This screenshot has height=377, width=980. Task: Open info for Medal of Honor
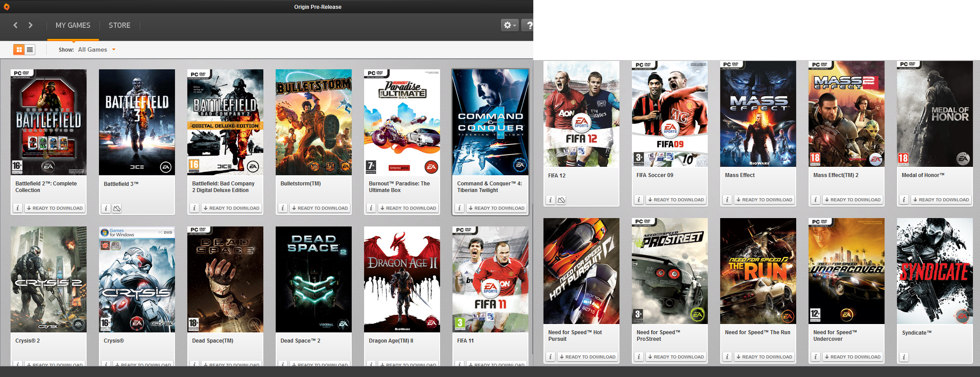click(x=904, y=200)
